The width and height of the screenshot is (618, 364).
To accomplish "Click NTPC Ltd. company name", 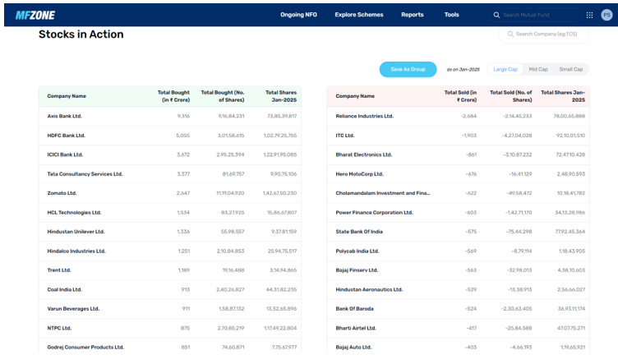I will pyautogui.click(x=59, y=328).
